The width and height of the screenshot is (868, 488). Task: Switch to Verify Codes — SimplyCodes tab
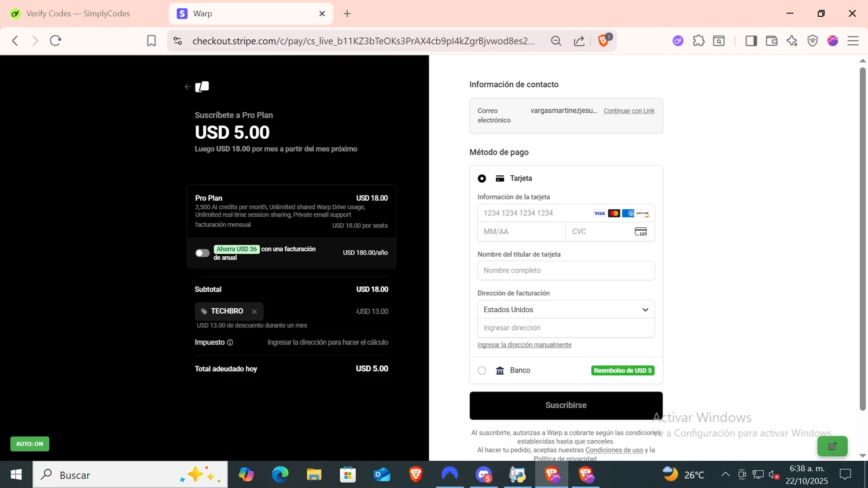tap(78, 13)
